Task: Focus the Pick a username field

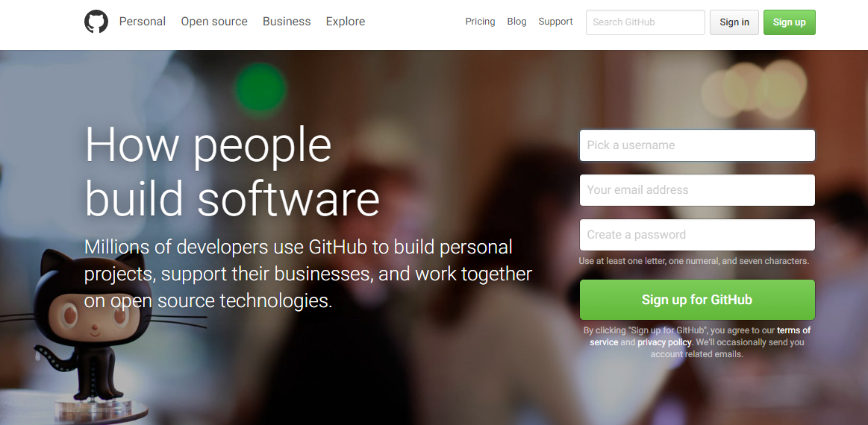Action: [697, 145]
